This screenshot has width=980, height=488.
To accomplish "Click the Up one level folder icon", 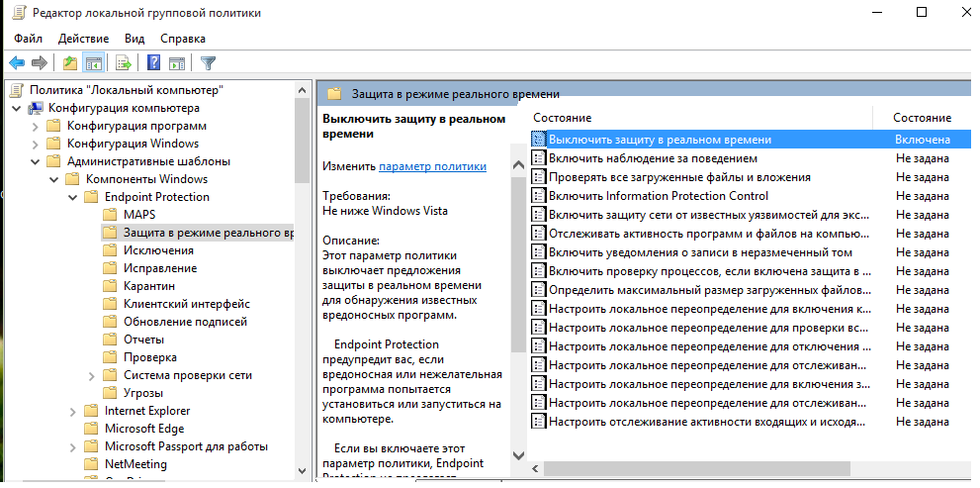I will 69,63.
